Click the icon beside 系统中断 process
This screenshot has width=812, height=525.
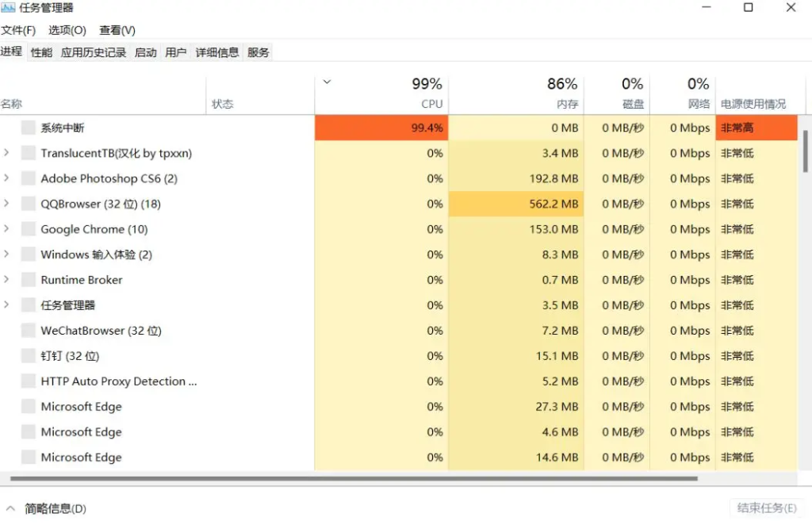pyautogui.click(x=28, y=128)
